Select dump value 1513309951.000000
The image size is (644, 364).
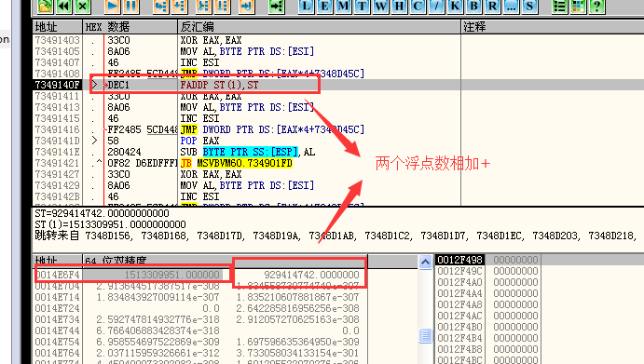tap(172, 275)
